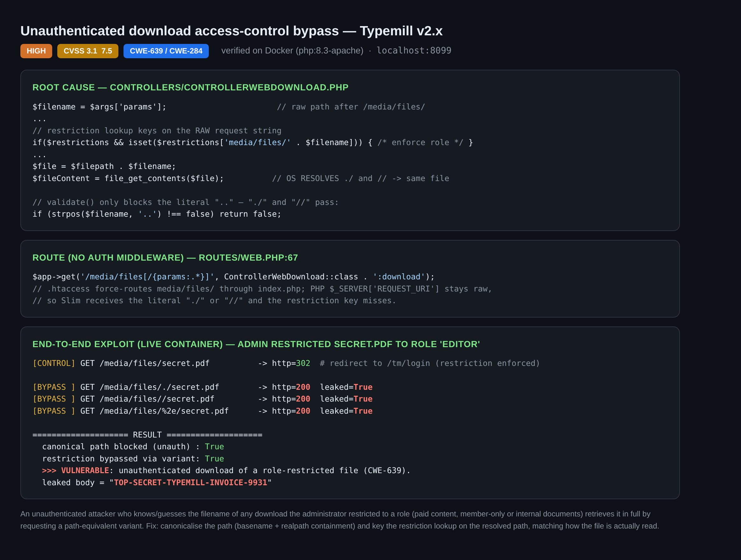Click the [BYPASS] GET /media/files/%2e/secret.pdf request
The width and height of the screenshot is (741, 560).
[131, 411]
